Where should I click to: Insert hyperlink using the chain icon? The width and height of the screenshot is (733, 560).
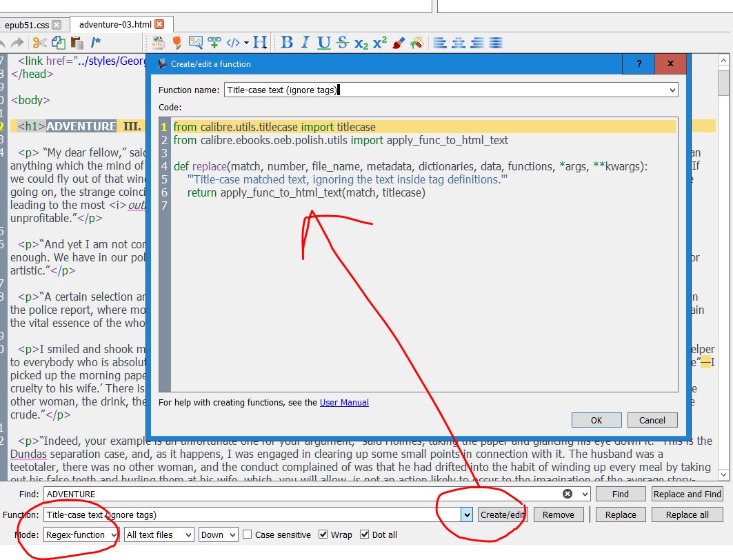click(x=214, y=43)
